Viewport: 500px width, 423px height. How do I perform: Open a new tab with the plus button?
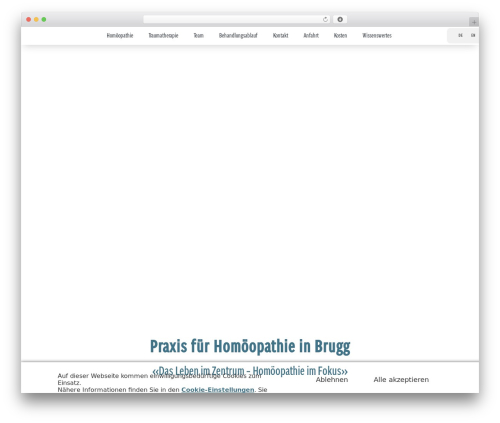click(x=474, y=22)
